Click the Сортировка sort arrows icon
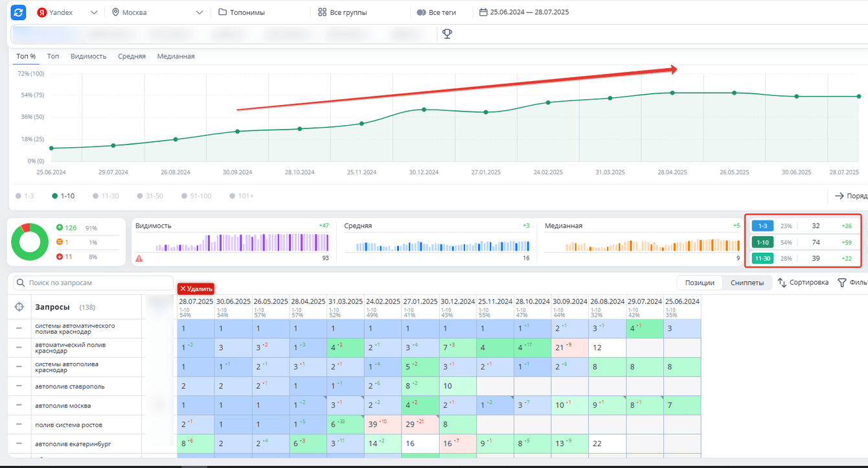Viewport: 868px width, 468px height. coord(782,283)
